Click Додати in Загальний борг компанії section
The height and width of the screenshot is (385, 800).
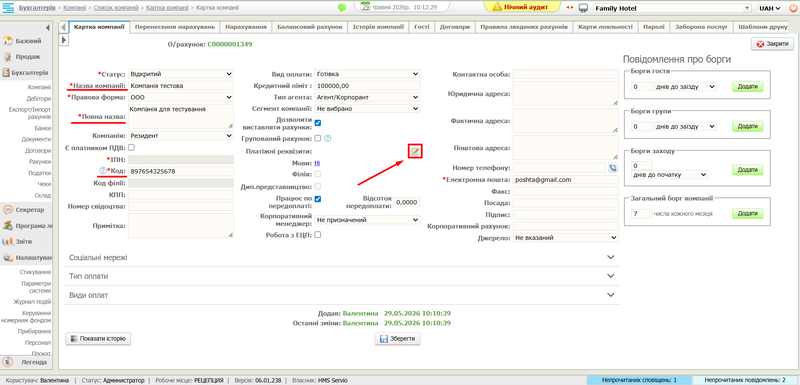click(x=748, y=214)
